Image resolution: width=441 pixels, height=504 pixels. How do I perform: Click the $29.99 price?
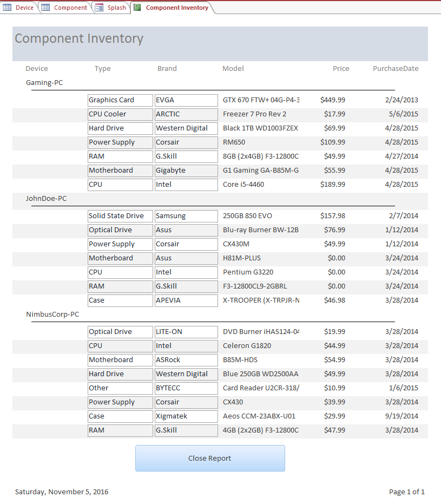pos(335,416)
